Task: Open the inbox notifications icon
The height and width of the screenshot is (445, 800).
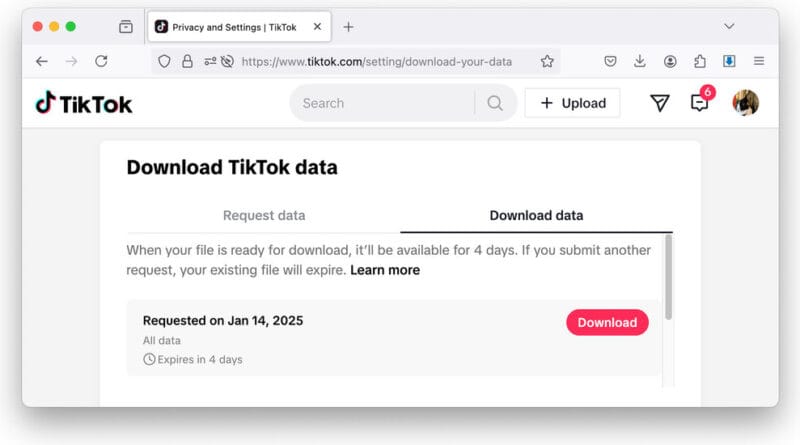Action: pyautogui.click(x=699, y=103)
